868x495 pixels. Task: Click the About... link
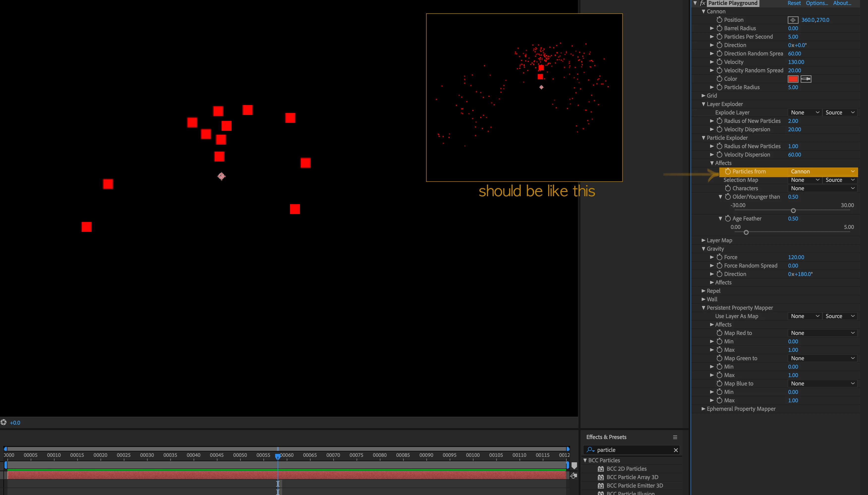tap(842, 3)
